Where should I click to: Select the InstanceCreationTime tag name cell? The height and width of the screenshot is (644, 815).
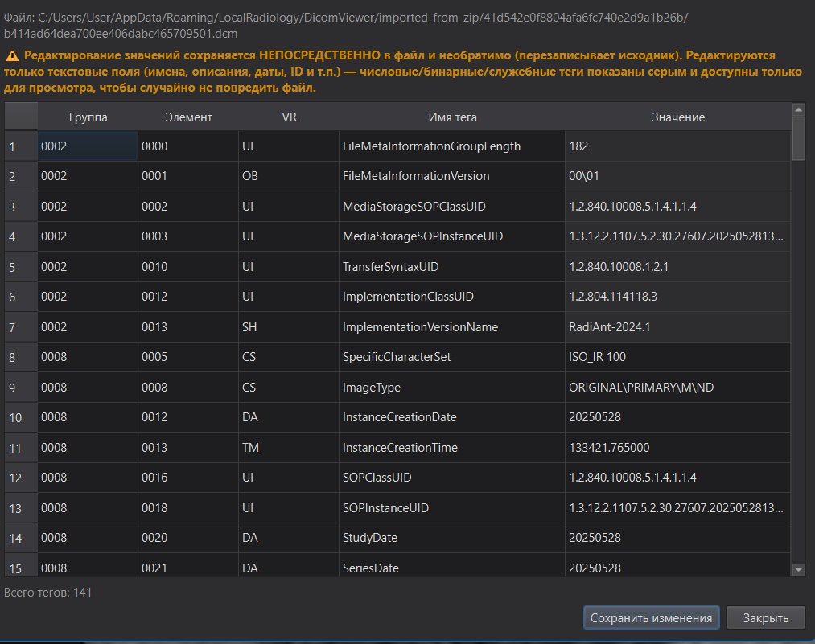pos(452,448)
